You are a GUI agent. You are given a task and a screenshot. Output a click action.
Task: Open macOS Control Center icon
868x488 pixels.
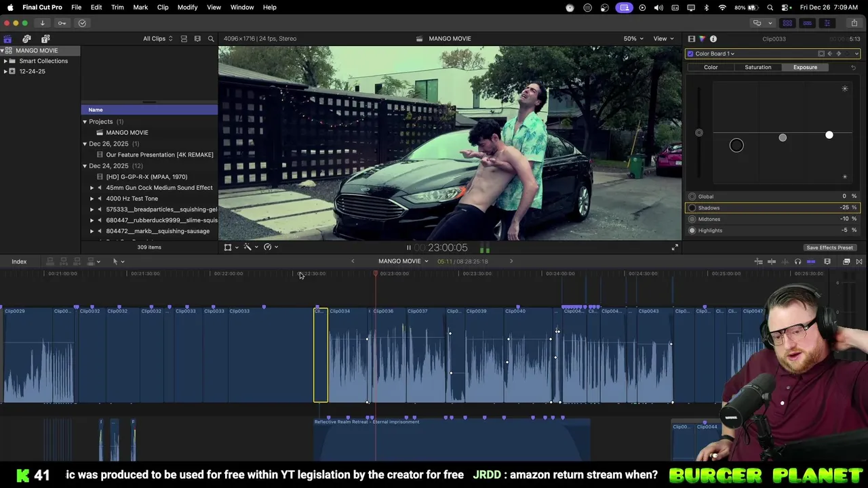pyautogui.click(x=786, y=7)
